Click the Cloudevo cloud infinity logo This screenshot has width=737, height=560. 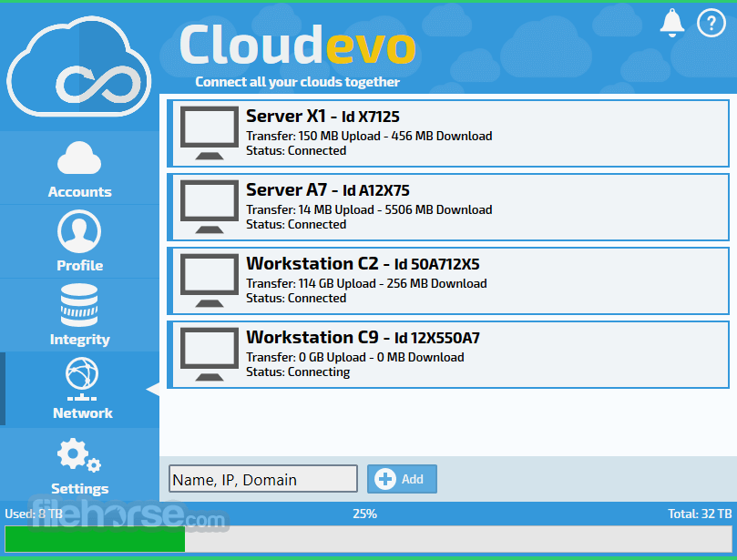pyautogui.click(x=79, y=66)
